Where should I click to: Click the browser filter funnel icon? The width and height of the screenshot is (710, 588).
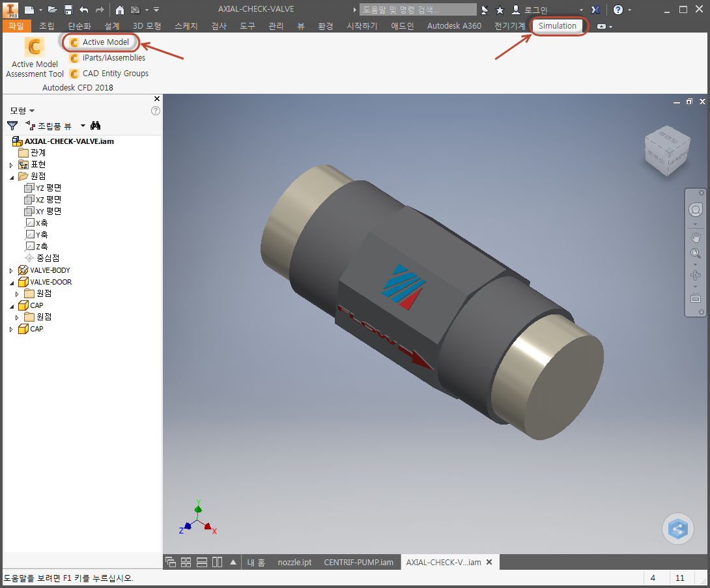(x=12, y=126)
